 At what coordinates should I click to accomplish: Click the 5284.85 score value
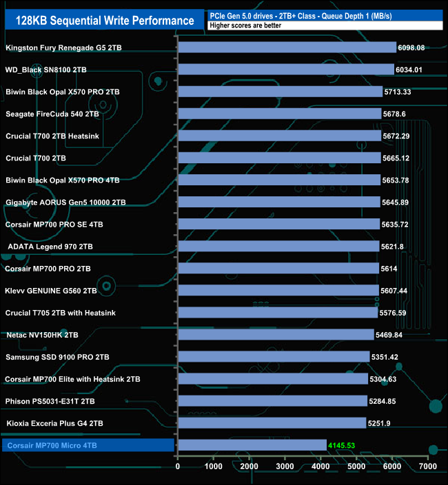click(x=382, y=401)
